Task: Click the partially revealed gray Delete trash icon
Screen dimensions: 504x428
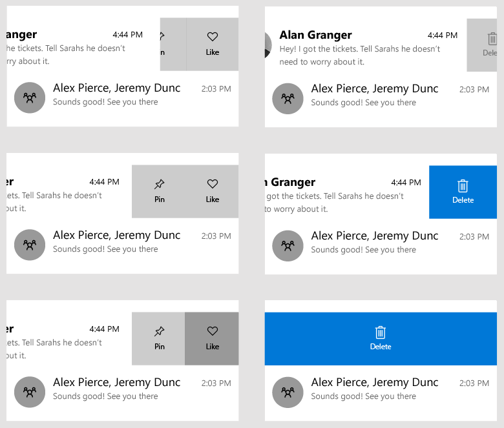Action: point(492,39)
